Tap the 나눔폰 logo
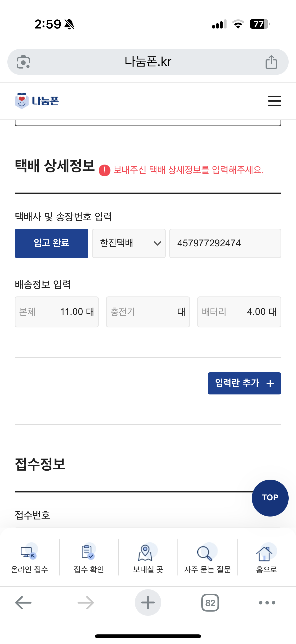The image size is (296, 644). (37, 101)
